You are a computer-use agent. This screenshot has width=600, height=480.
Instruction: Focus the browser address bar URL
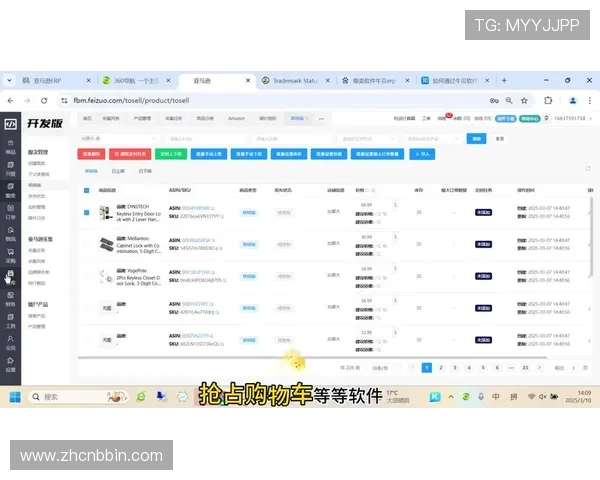[131, 101]
